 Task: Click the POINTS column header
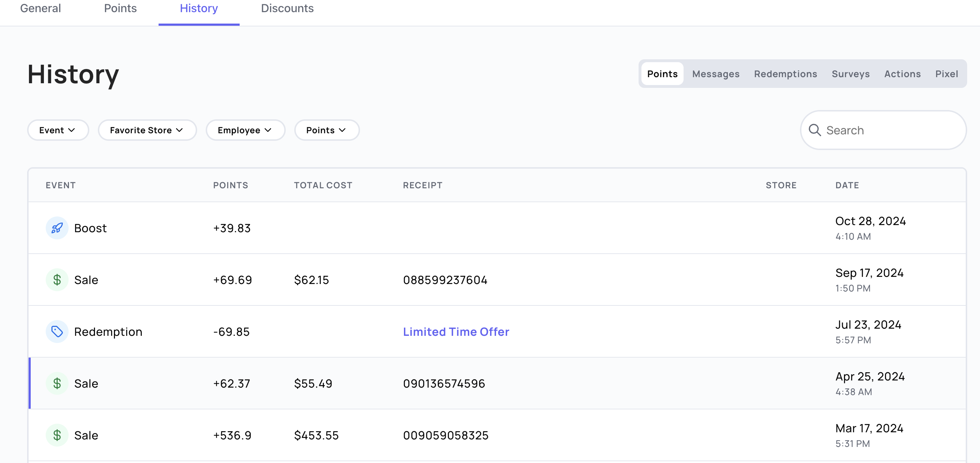(231, 185)
